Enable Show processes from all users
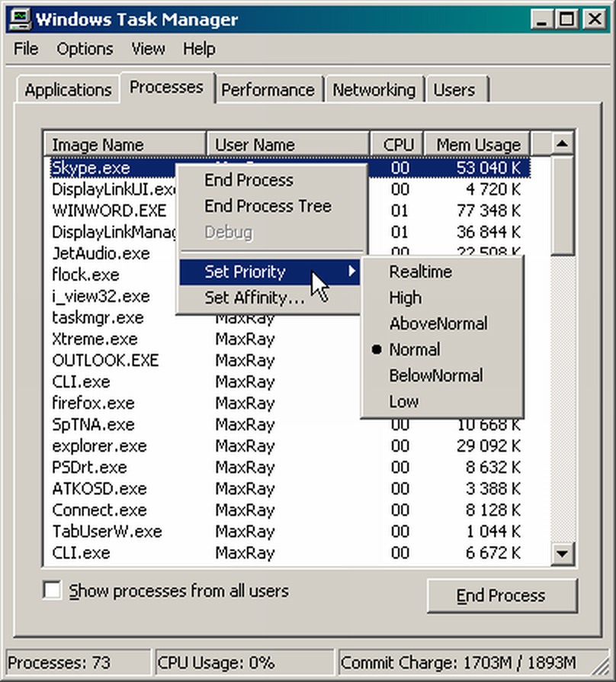Image resolution: width=616 pixels, height=682 pixels. [x=53, y=590]
